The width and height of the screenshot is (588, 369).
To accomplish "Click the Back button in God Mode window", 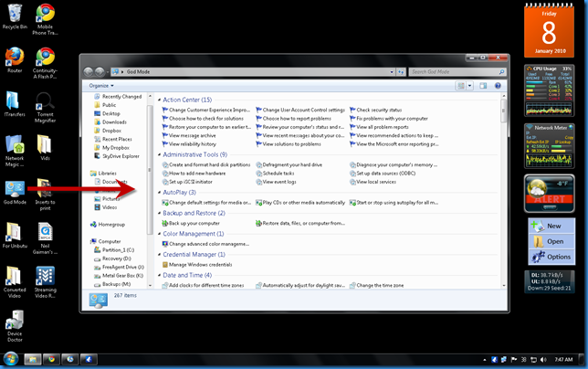I will pyautogui.click(x=89, y=71).
